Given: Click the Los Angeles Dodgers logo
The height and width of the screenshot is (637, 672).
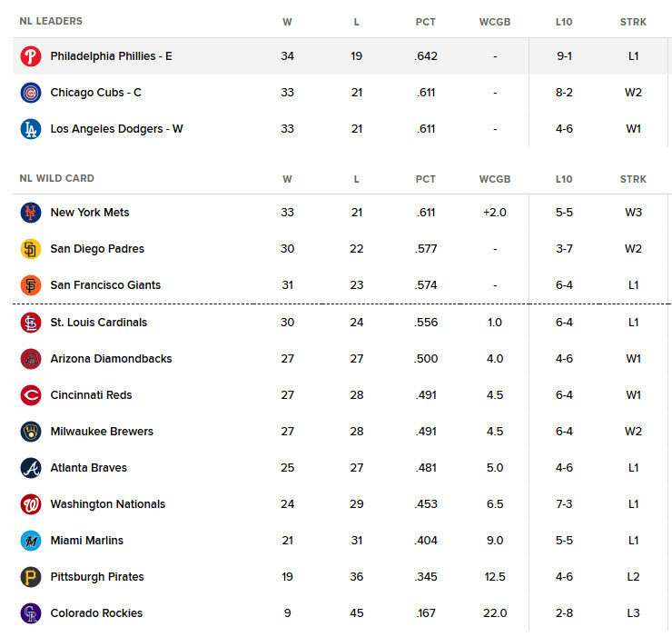Looking at the screenshot, I should 31,129.
